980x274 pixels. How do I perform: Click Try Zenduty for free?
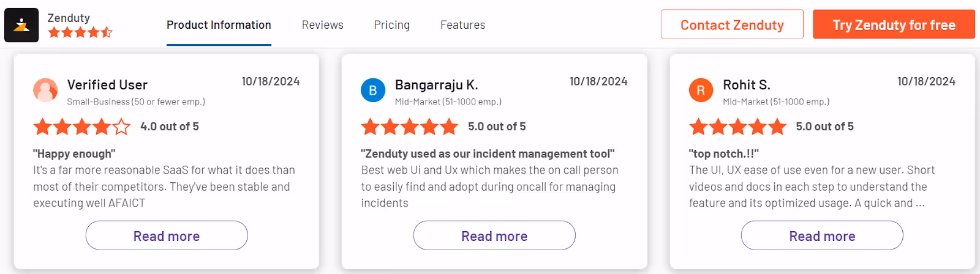[x=894, y=24]
